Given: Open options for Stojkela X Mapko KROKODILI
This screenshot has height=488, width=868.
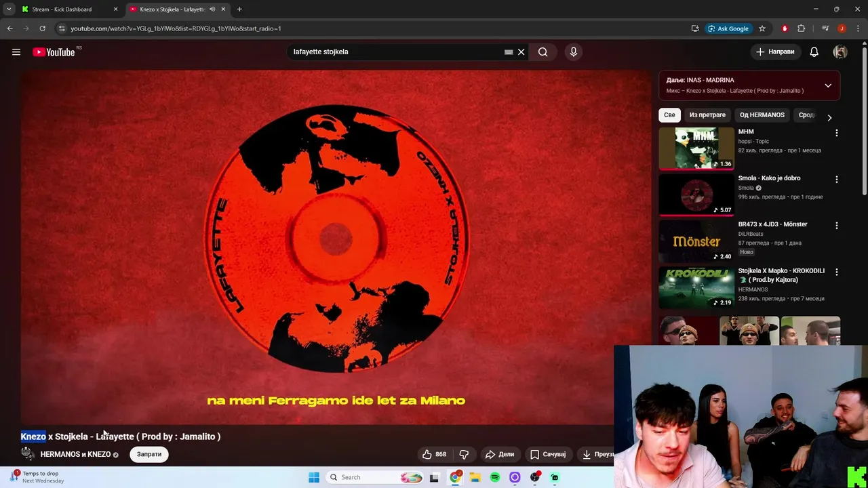Looking at the screenshot, I should (x=836, y=272).
